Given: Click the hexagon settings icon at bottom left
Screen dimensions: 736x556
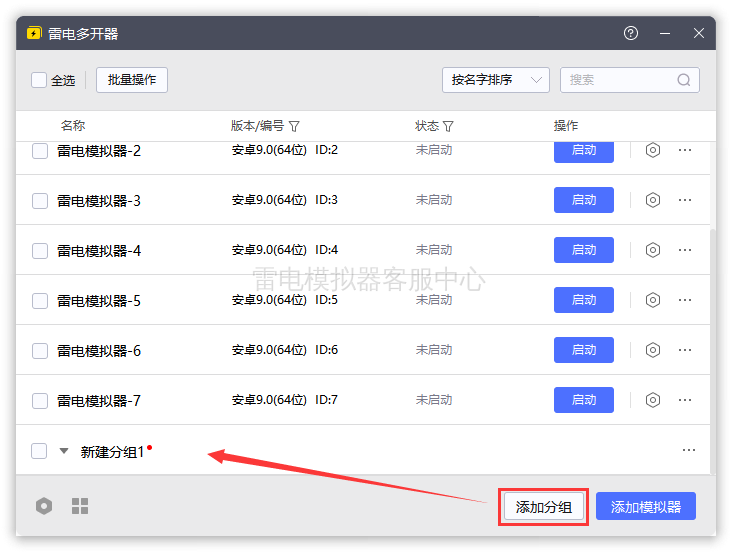Looking at the screenshot, I should [44, 506].
